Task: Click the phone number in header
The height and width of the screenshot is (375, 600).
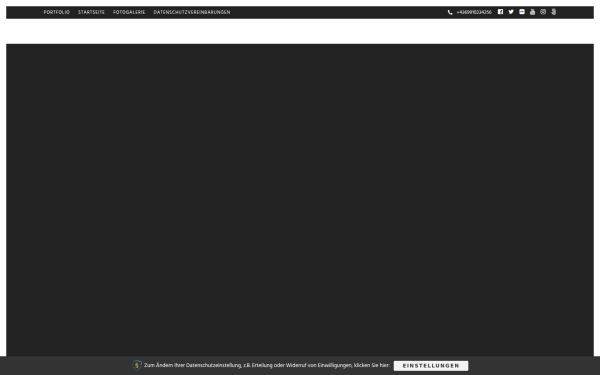Action: 474,12
